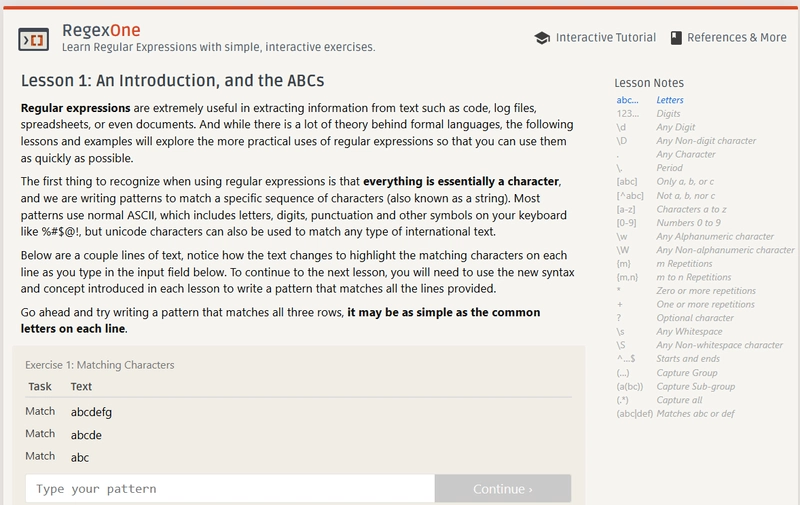Open References & More menu item
Image resolution: width=800 pixels, height=505 pixels.
point(738,38)
